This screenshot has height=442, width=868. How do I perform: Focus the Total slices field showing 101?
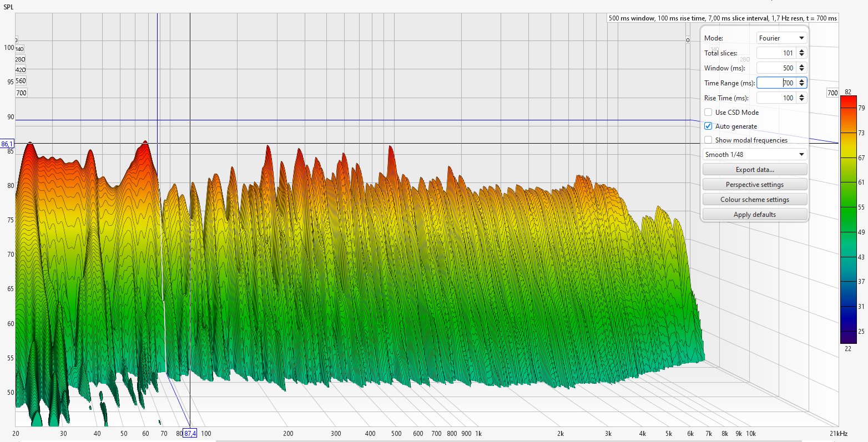(x=776, y=53)
